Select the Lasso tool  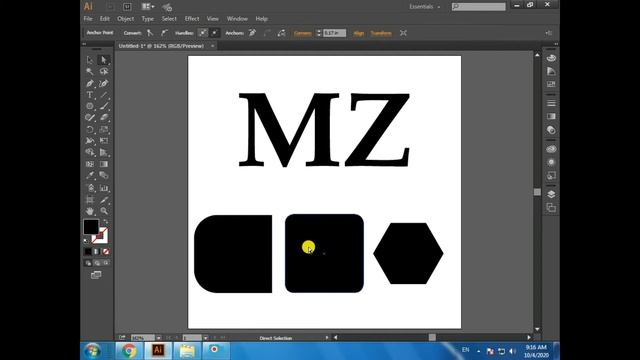(104, 72)
